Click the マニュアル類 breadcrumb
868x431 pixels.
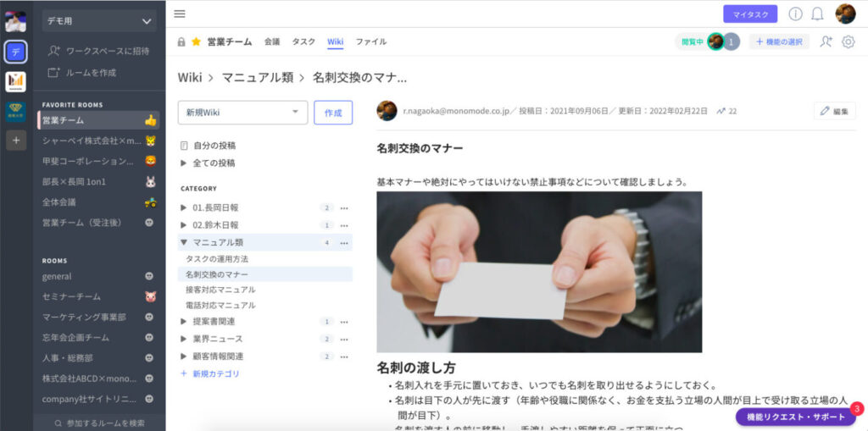point(258,77)
